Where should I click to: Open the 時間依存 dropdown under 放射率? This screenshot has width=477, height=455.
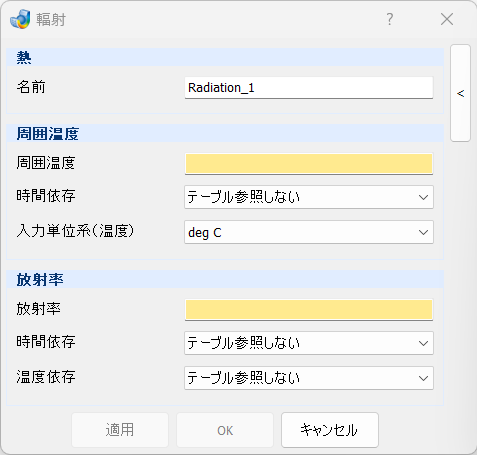click(x=309, y=343)
